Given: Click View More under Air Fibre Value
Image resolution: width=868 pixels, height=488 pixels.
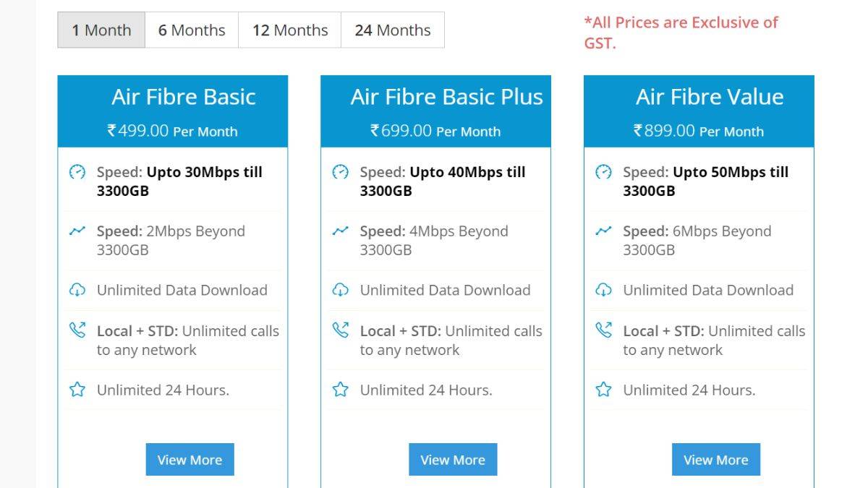Looking at the screenshot, I should click(x=716, y=459).
